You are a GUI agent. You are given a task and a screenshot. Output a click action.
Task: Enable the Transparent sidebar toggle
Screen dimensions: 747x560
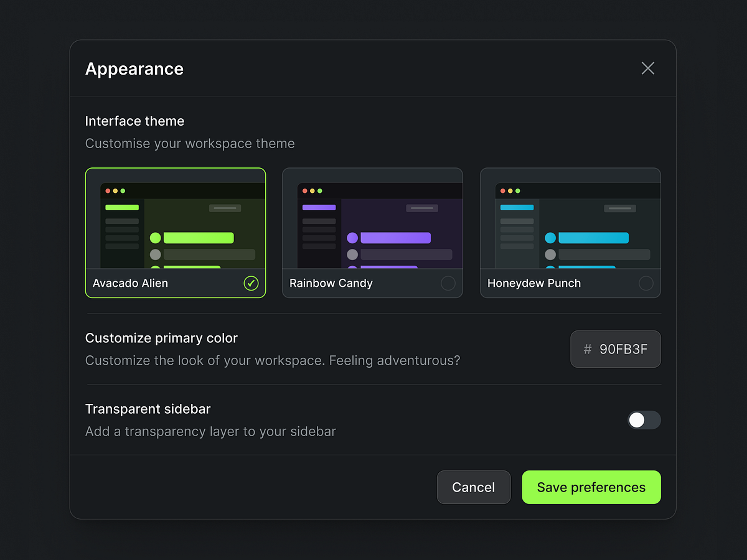[644, 420]
